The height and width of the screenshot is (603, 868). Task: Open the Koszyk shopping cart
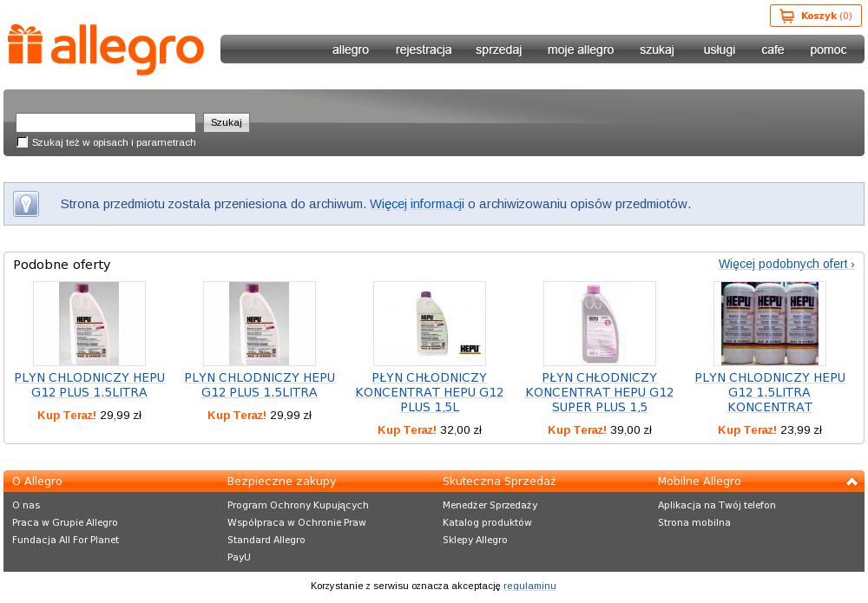click(x=815, y=16)
